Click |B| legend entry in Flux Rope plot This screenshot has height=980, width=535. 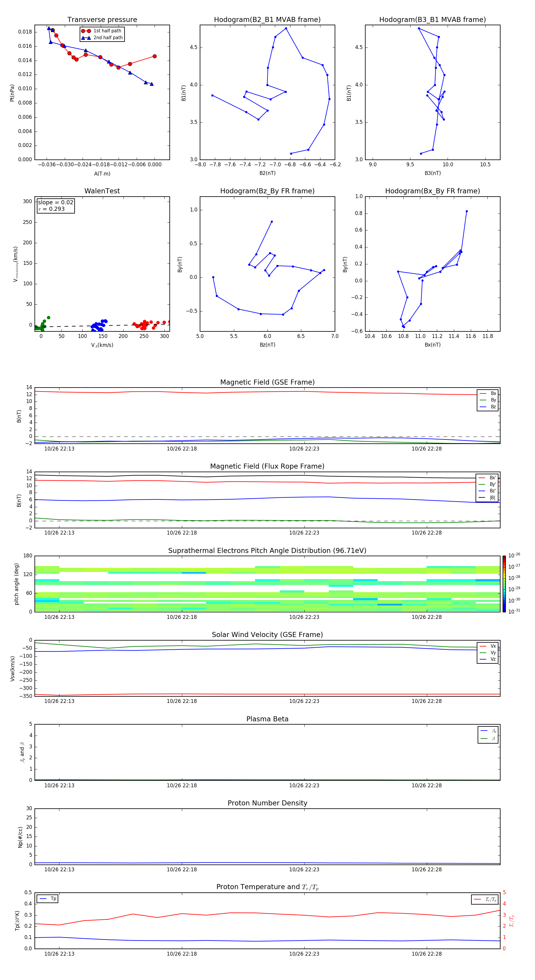click(487, 498)
